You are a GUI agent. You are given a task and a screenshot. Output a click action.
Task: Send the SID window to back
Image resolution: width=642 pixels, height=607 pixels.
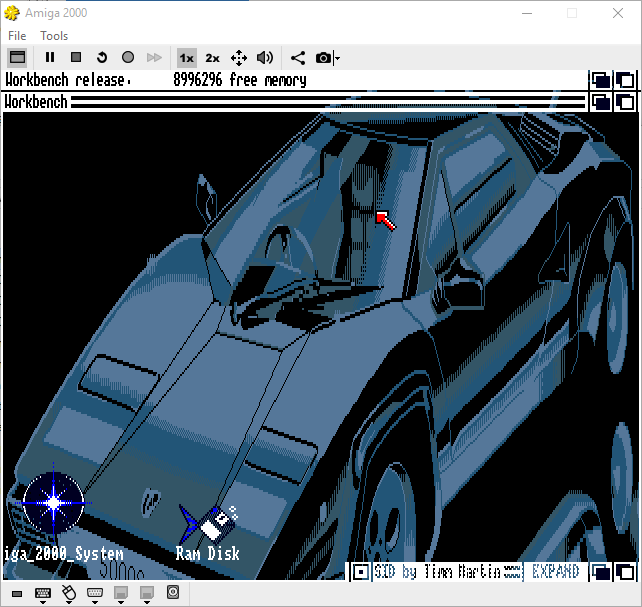[x=601, y=572]
